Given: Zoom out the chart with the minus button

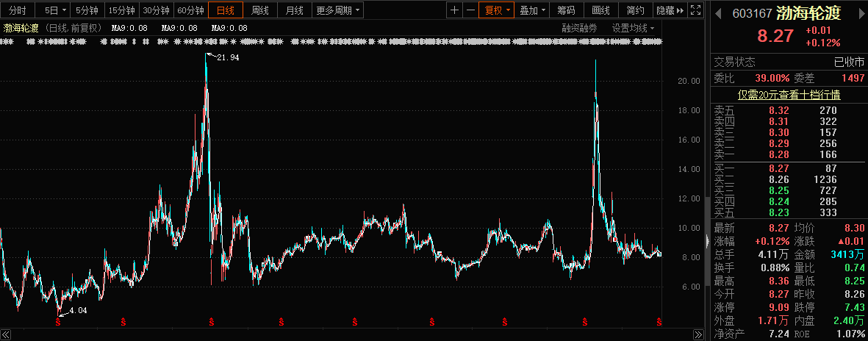Looking at the screenshot, I should pyautogui.click(x=470, y=10).
